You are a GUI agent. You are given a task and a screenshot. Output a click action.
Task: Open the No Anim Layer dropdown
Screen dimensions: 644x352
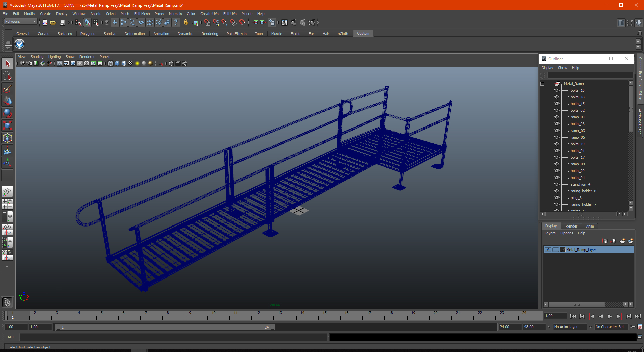pos(570,327)
